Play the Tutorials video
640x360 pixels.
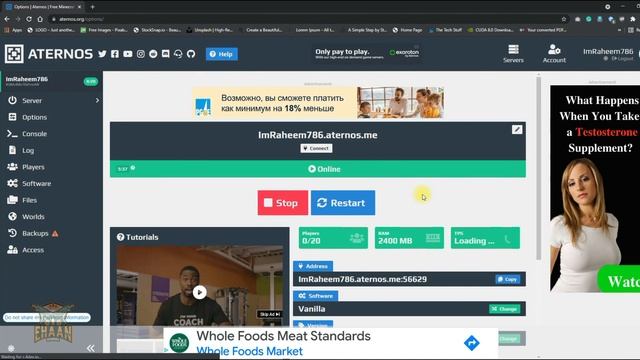(200, 292)
